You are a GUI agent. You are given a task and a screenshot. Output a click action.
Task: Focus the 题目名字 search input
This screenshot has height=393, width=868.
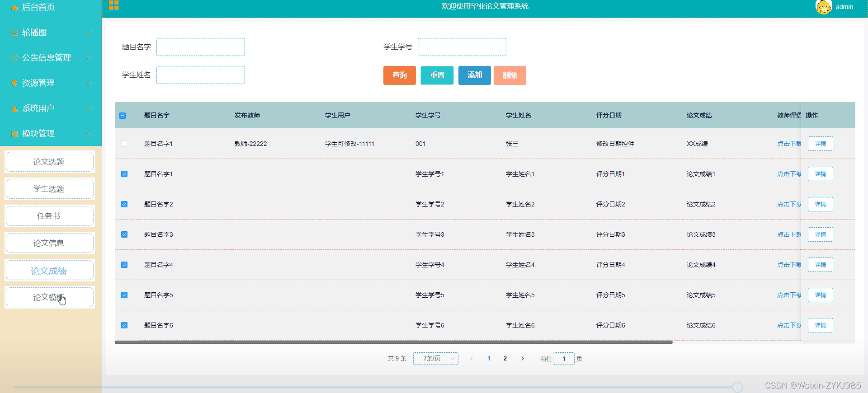201,47
